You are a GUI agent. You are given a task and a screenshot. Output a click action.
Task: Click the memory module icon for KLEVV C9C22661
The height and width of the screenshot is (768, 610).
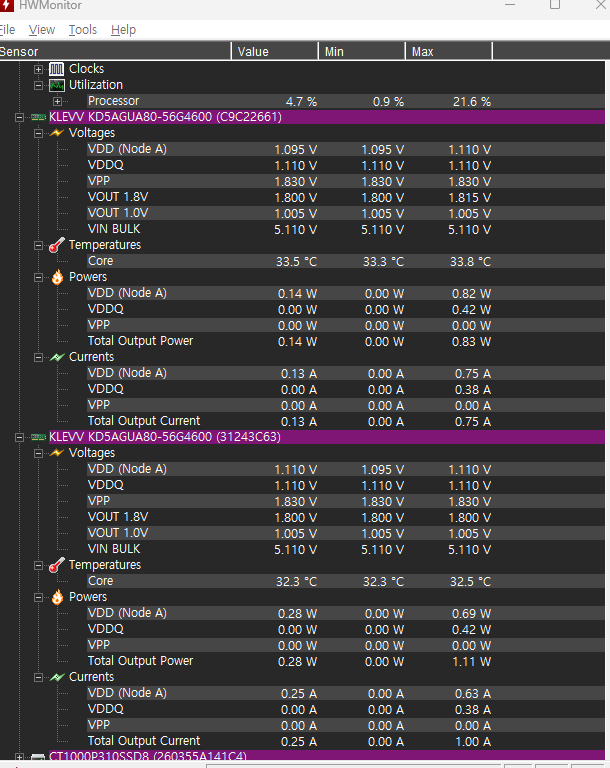click(38, 117)
